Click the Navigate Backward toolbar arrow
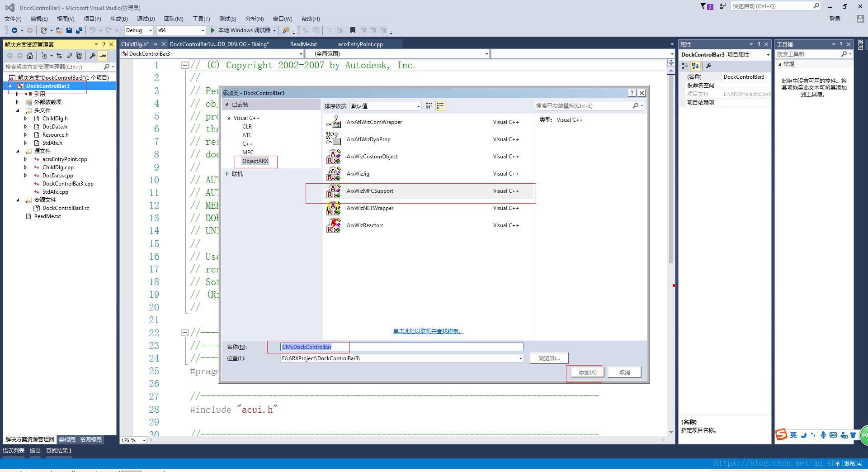Image resolution: width=868 pixels, height=472 pixels. 14,30
